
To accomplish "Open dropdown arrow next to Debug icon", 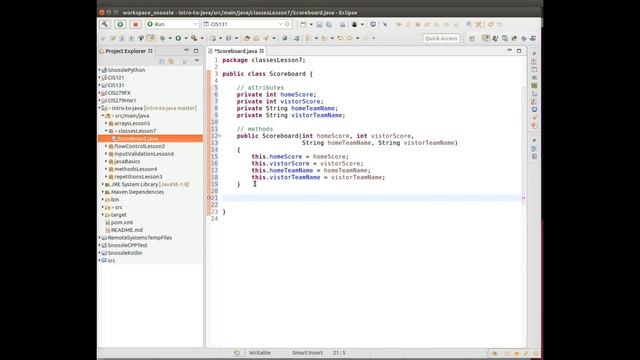I will tap(170, 38).
